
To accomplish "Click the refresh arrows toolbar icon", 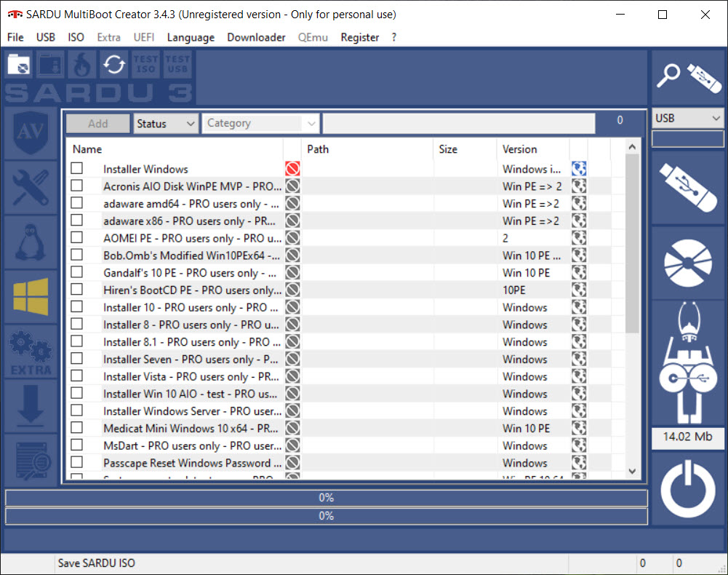I will point(113,65).
